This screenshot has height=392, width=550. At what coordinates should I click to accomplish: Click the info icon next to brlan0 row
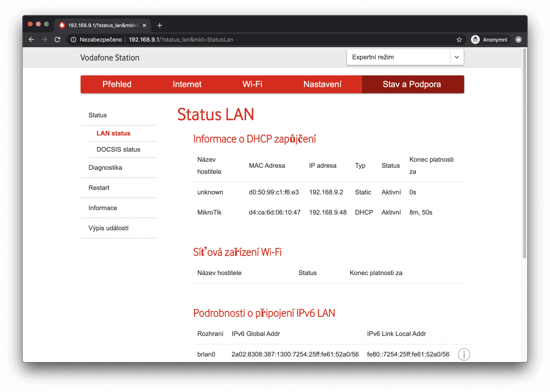pyautogui.click(x=464, y=354)
